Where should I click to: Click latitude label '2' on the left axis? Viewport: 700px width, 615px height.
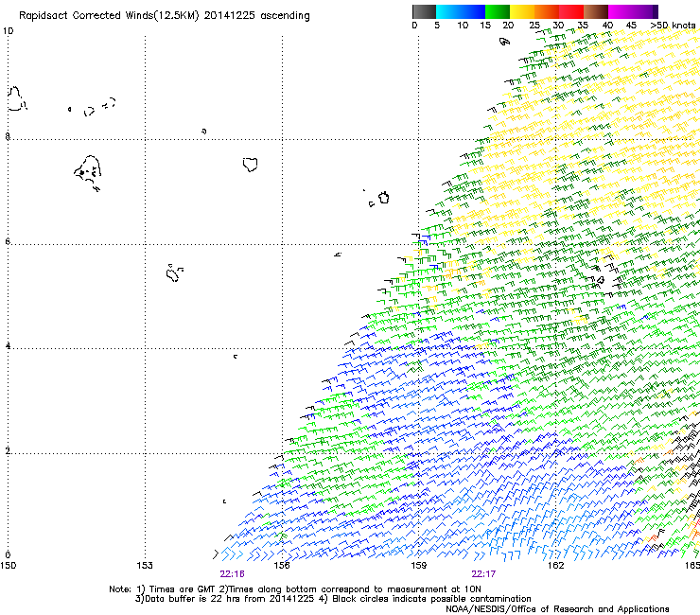[8, 451]
